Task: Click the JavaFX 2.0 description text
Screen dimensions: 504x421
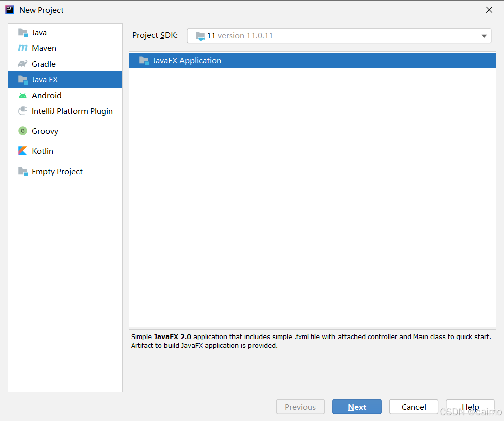Action: coord(311,341)
